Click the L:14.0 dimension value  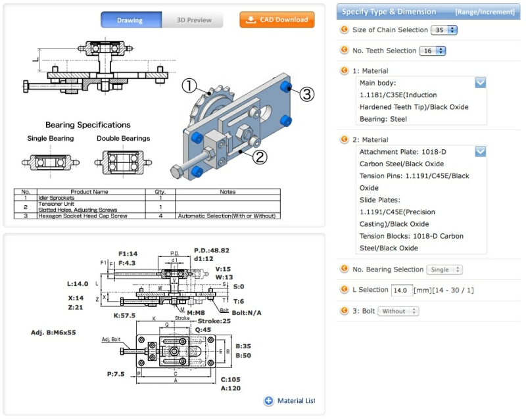tap(78, 284)
